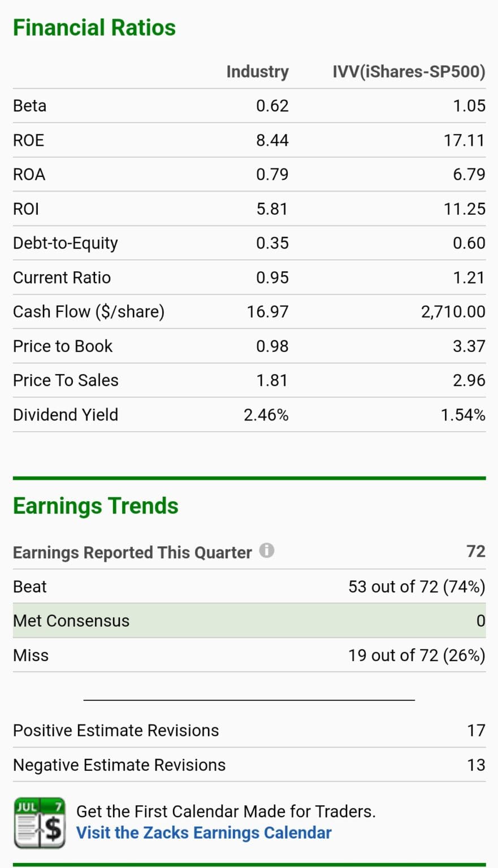Viewport: 498px width, 868px height.
Task: Select the highlighted Met Consensus row
Action: coord(249,620)
